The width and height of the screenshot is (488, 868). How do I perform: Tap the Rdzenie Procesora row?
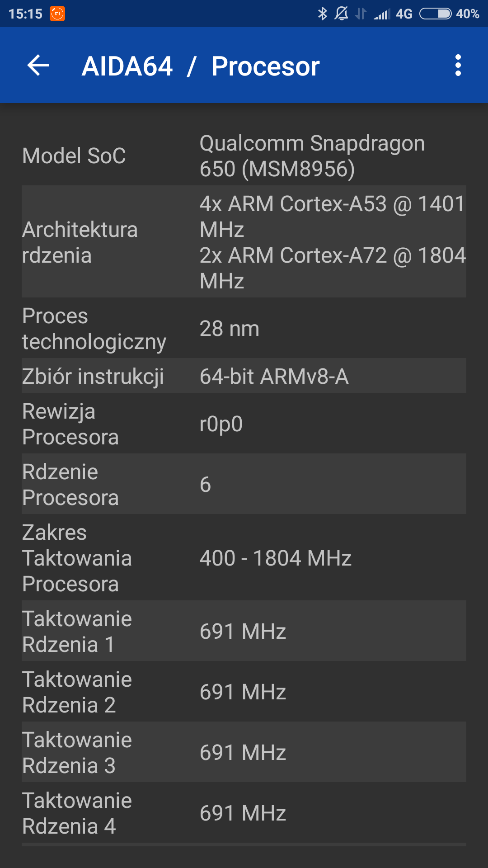point(244,484)
